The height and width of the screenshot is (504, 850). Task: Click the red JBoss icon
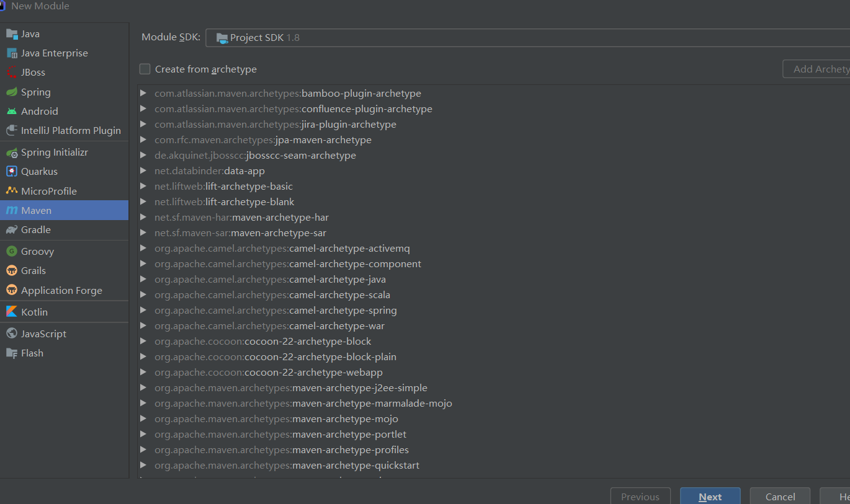pos(11,73)
